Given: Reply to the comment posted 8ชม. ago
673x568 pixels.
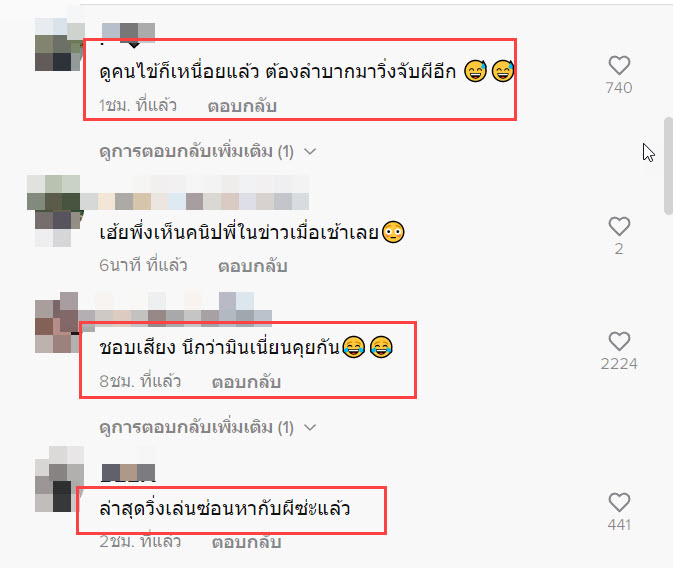Looking at the screenshot, I should point(246,382).
